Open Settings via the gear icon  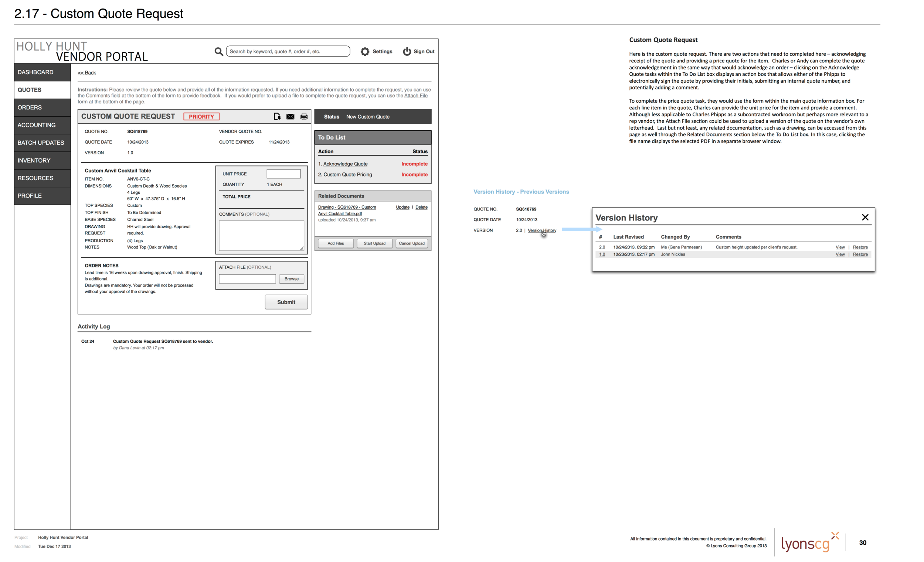(x=365, y=52)
